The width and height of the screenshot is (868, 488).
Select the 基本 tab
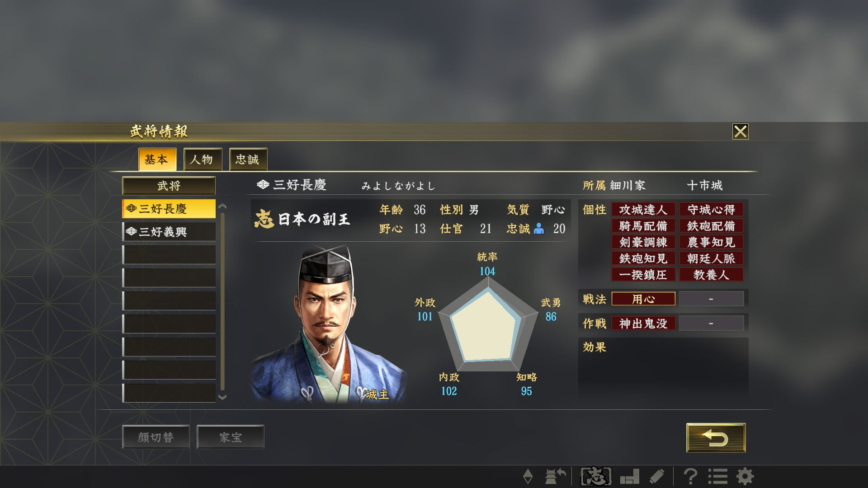click(x=157, y=159)
